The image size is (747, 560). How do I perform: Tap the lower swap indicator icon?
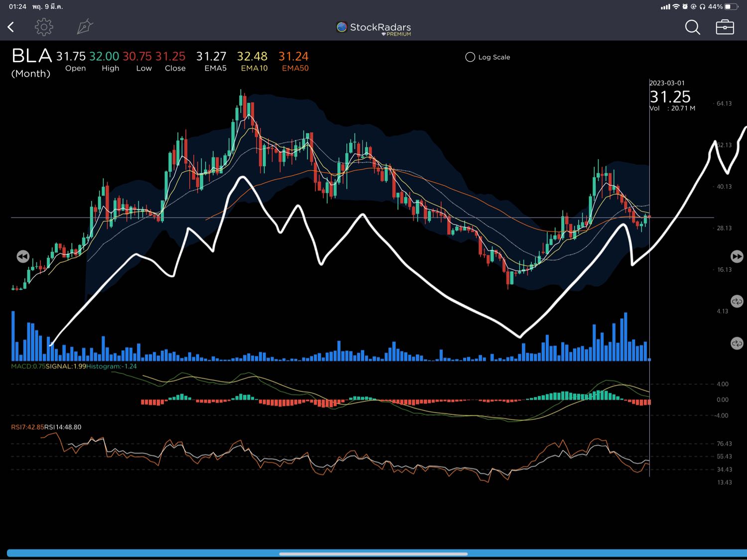click(737, 343)
